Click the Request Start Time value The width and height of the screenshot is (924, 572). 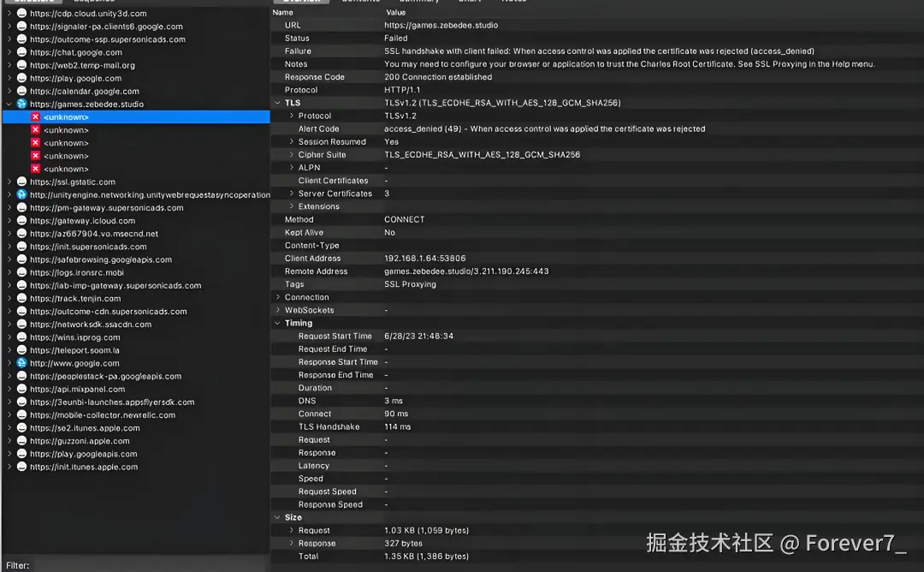click(x=419, y=337)
